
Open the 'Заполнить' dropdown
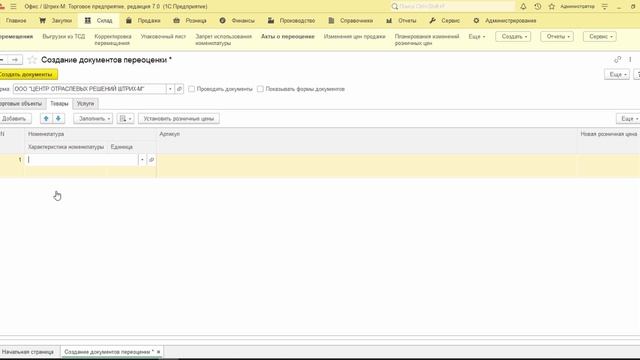pos(93,118)
